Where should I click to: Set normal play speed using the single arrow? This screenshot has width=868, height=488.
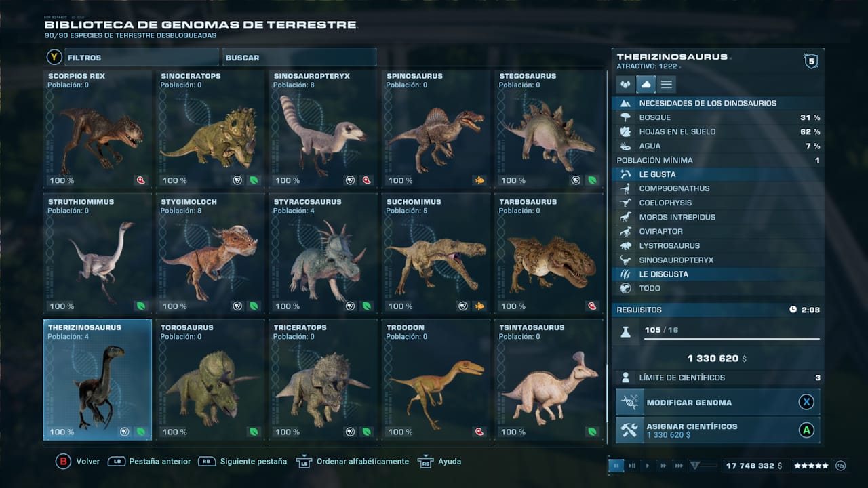[648, 466]
